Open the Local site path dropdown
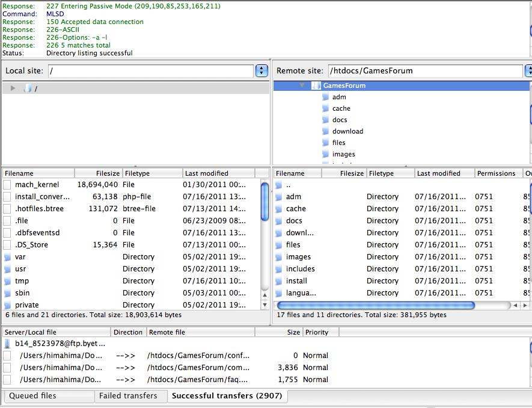This screenshot has width=532, height=408. [261, 71]
